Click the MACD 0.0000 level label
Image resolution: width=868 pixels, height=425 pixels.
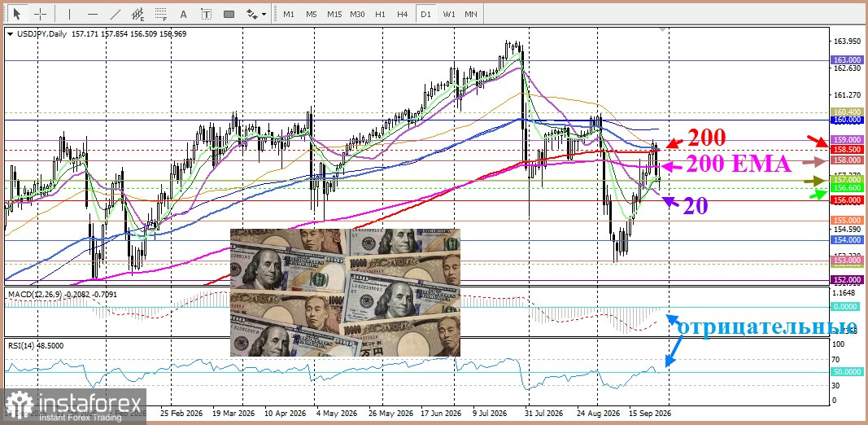846,306
